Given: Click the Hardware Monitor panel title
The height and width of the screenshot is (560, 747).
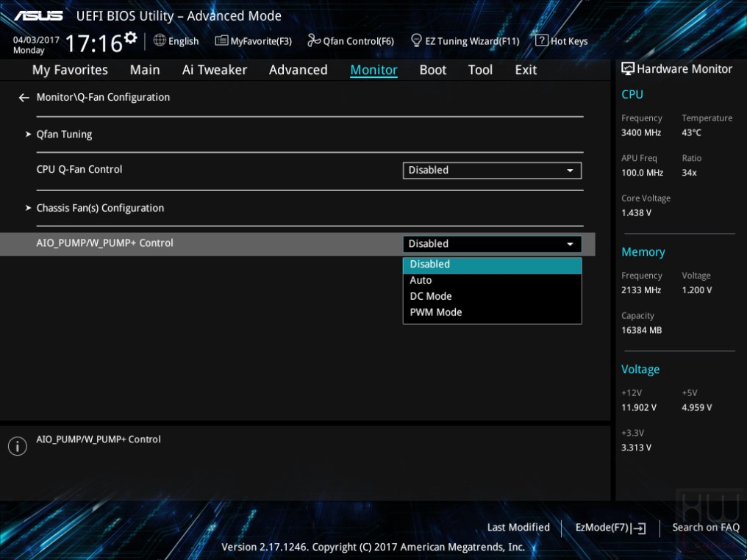Looking at the screenshot, I should pos(685,69).
